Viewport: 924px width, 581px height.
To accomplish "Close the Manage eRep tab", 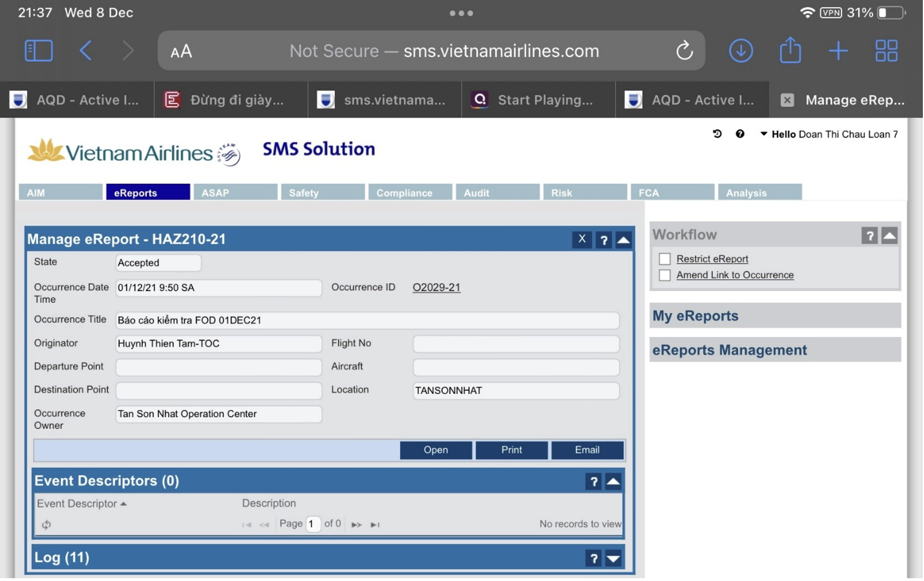I will [787, 100].
